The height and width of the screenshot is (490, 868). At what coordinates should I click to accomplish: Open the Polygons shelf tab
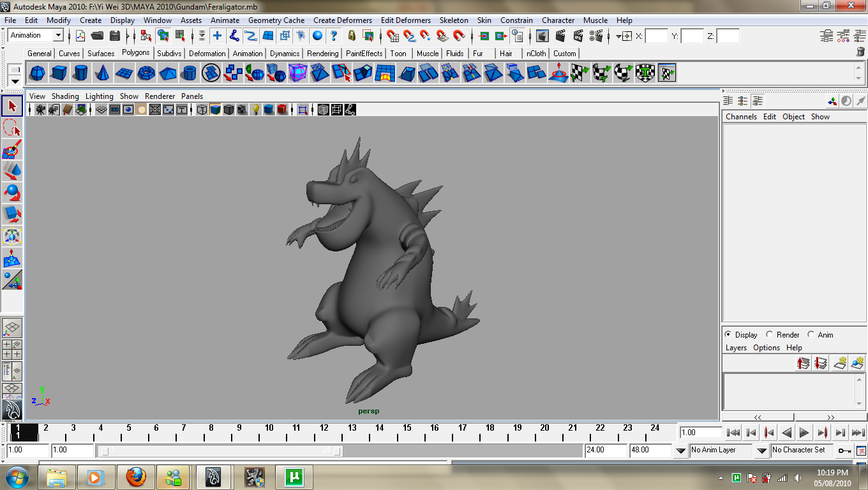136,53
